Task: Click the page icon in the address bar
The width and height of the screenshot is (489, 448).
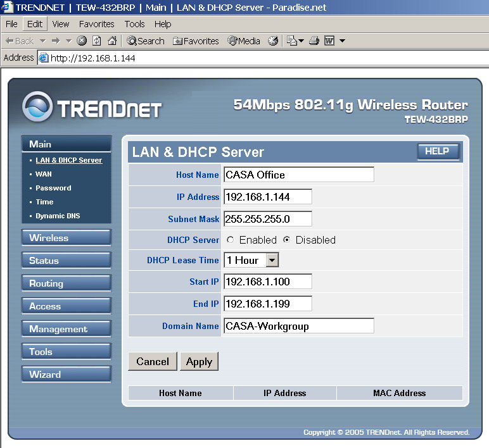Action: (43, 58)
